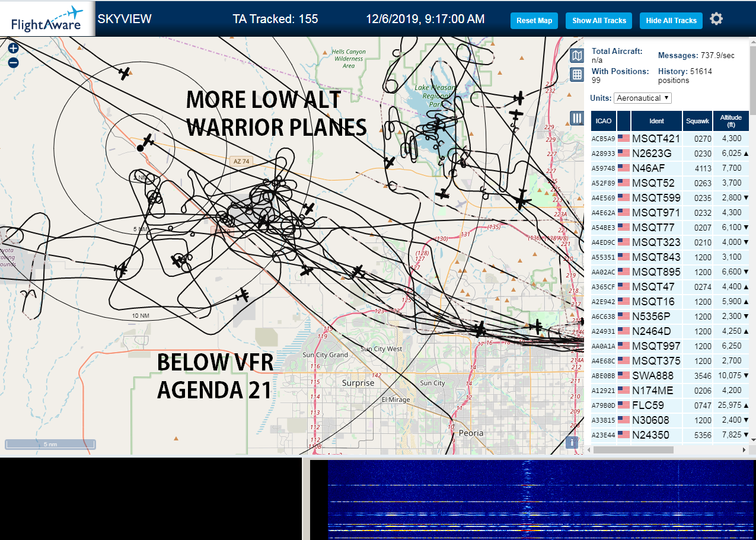This screenshot has width=756, height=540.
Task: Click the Surprise city label on map
Action: point(358,383)
